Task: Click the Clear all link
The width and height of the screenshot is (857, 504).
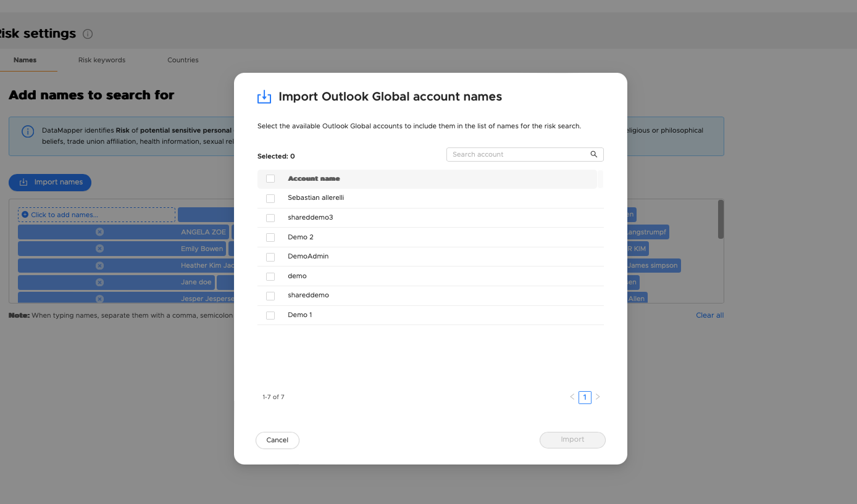Action: click(x=709, y=315)
